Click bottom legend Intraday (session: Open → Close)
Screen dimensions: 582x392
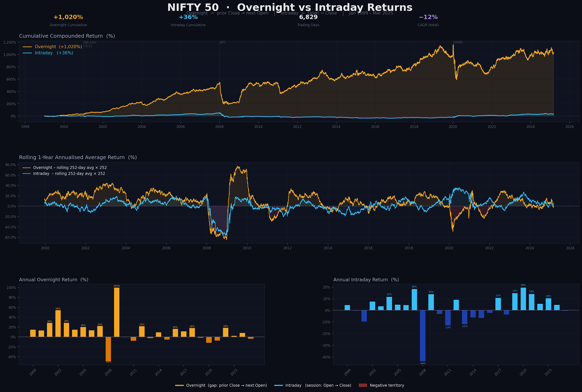coord(318,386)
